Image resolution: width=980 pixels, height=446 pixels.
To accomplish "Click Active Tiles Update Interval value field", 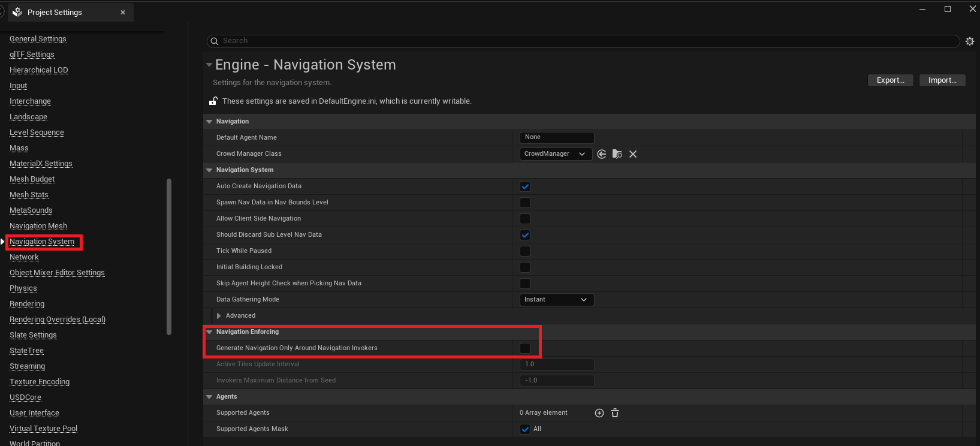I will 557,364.
